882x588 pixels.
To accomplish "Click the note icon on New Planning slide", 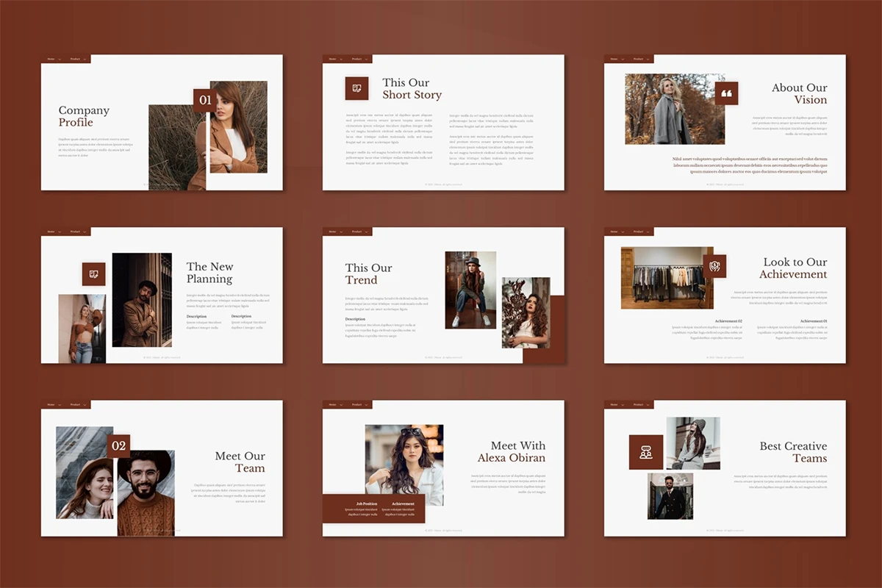I will click(93, 274).
